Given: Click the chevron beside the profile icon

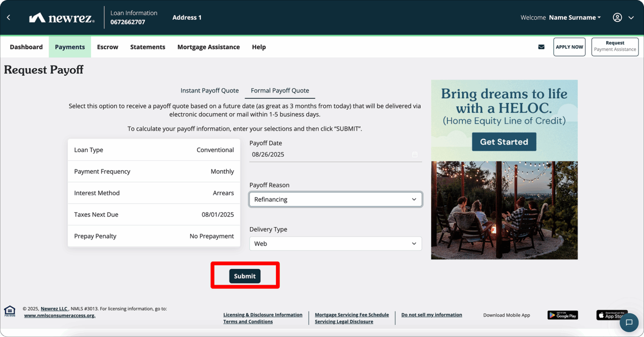Looking at the screenshot, I should [x=631, y=17].
